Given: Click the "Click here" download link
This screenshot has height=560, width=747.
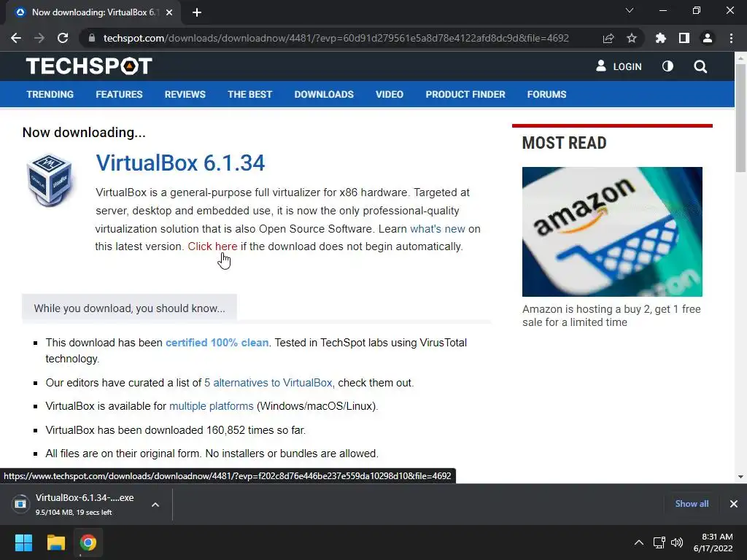Looking at the screenshot, I should [x=212, y=246].
